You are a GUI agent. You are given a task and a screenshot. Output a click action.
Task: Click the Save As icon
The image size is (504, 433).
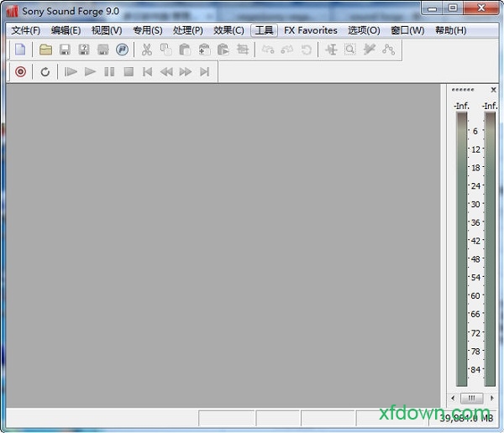point(84,50)
